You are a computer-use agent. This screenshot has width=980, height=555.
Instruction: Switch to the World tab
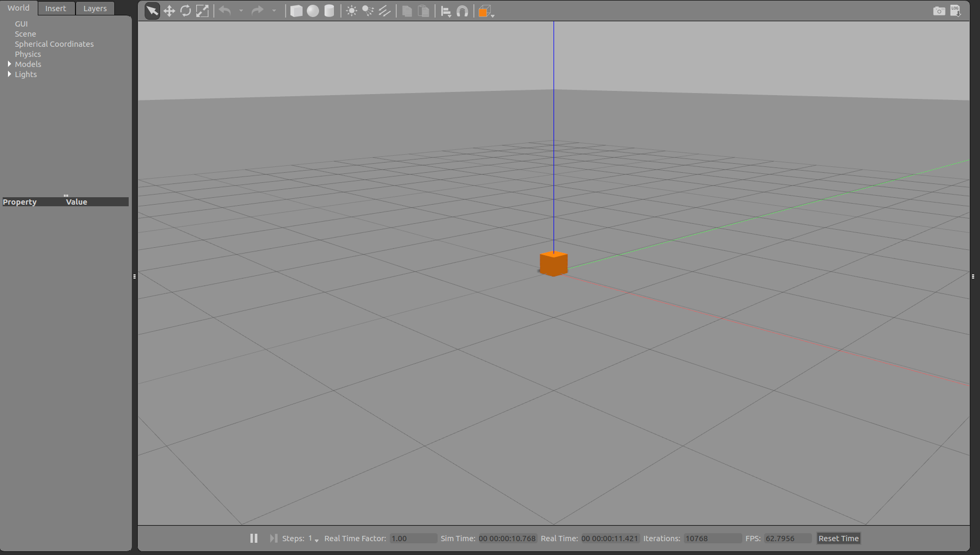point(19,8)
